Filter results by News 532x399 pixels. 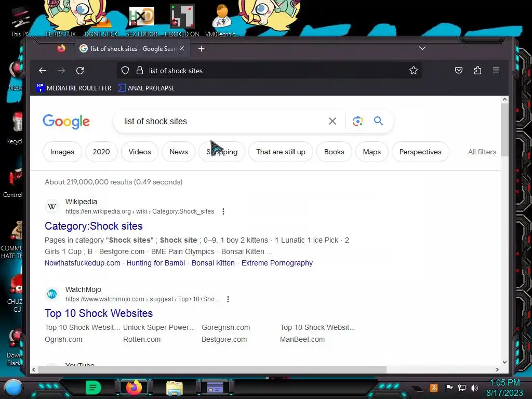click(x=179, y=152)
